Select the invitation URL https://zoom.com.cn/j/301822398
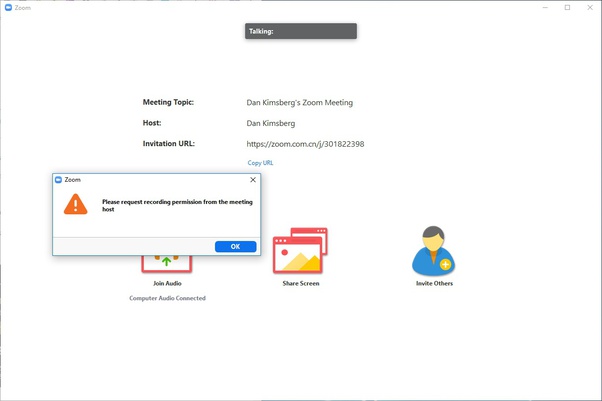602x401 pixels. [x=305, y=144]
